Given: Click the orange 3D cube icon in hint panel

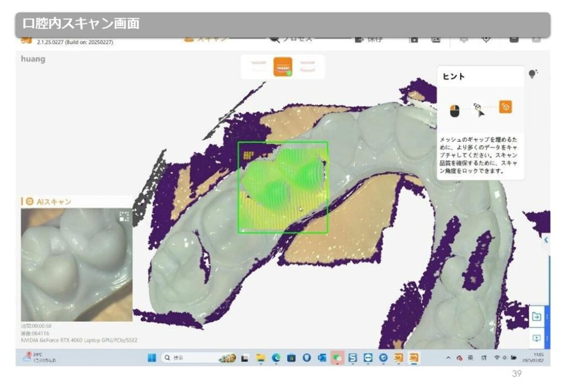Looking at the screenshot, I should pyautogui.click(x=505, y=107).
